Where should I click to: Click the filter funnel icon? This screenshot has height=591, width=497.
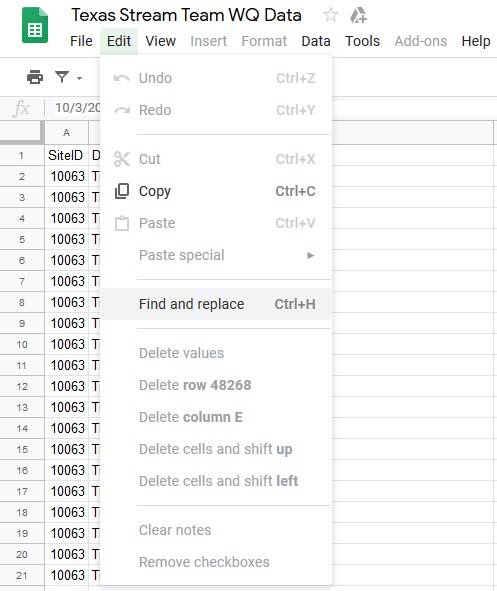[62, 77]
